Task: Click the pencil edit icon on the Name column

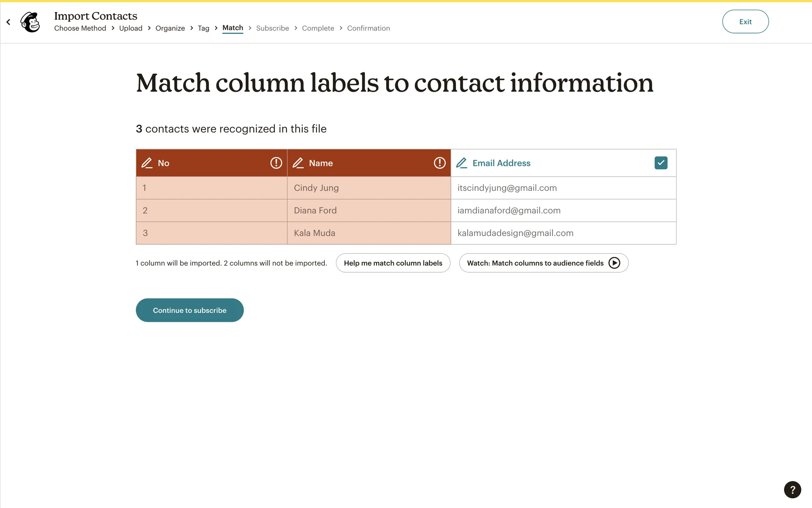Action: click(x=298, y=163)
